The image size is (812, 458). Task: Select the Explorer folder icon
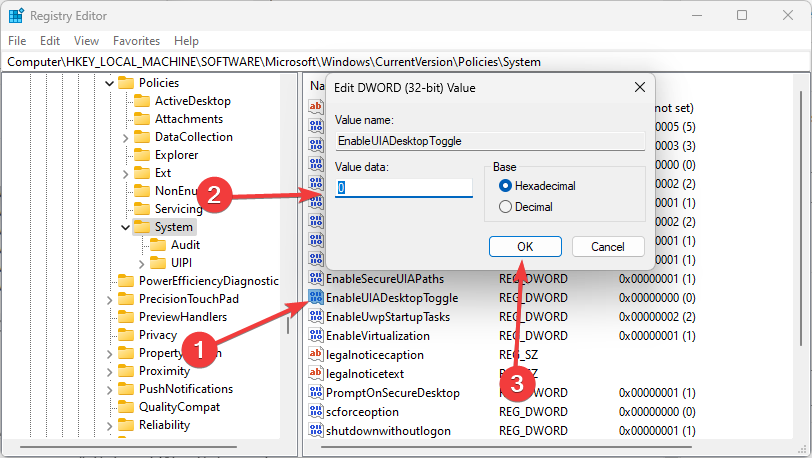(142, 155)
